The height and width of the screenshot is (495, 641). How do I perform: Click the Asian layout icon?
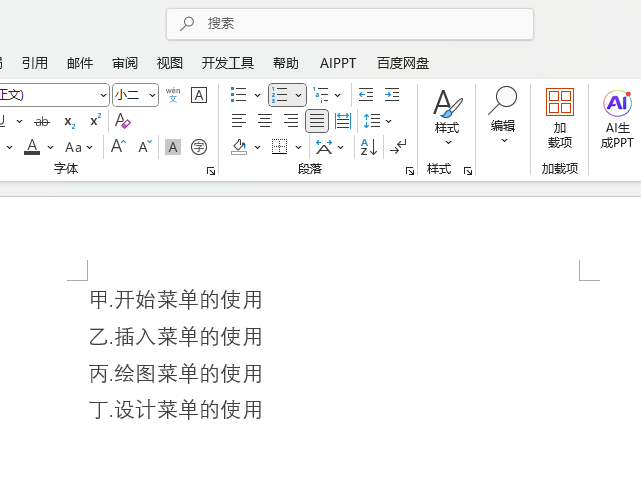(324, 147)
